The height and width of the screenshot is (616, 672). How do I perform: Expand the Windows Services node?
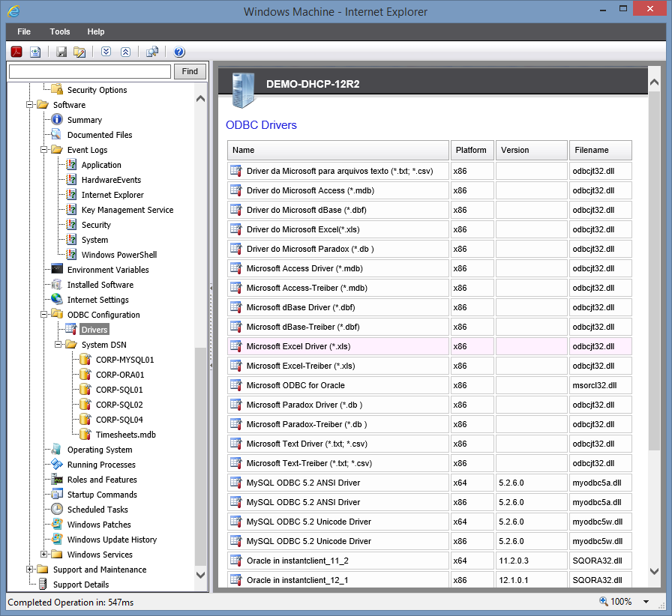(x=45, y=555)
